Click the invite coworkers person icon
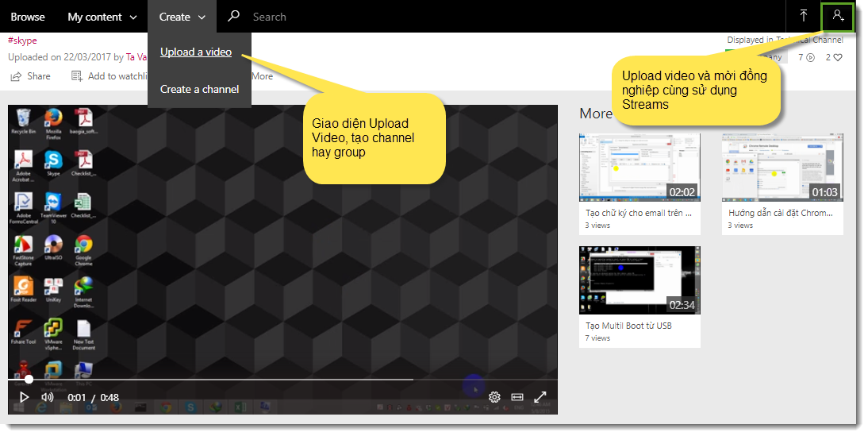The width and height of the screenshot is (868, 436). click(837, 16)
